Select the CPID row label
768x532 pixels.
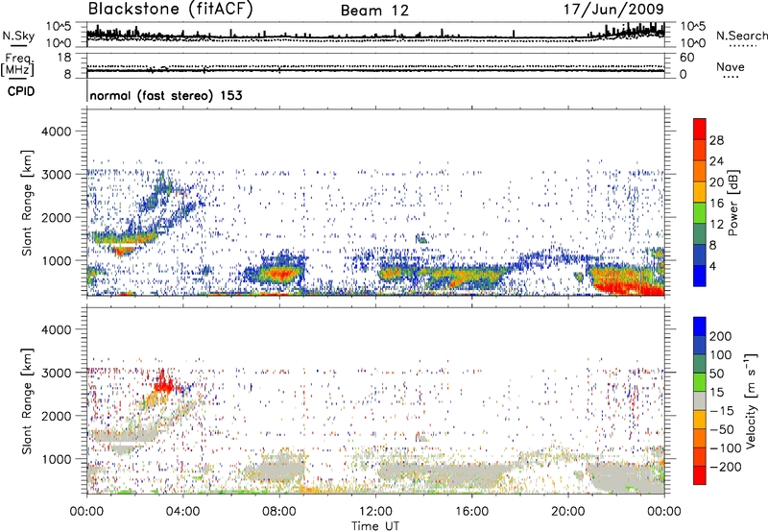21,91
